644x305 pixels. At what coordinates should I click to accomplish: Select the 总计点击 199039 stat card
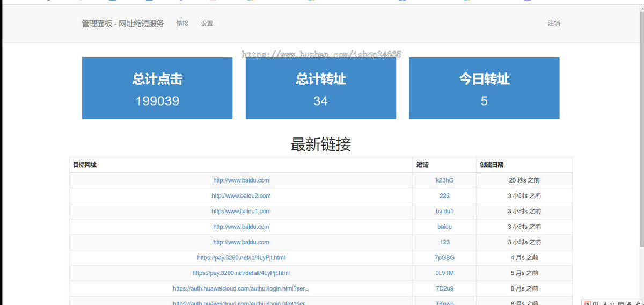[x=157, y=88]
